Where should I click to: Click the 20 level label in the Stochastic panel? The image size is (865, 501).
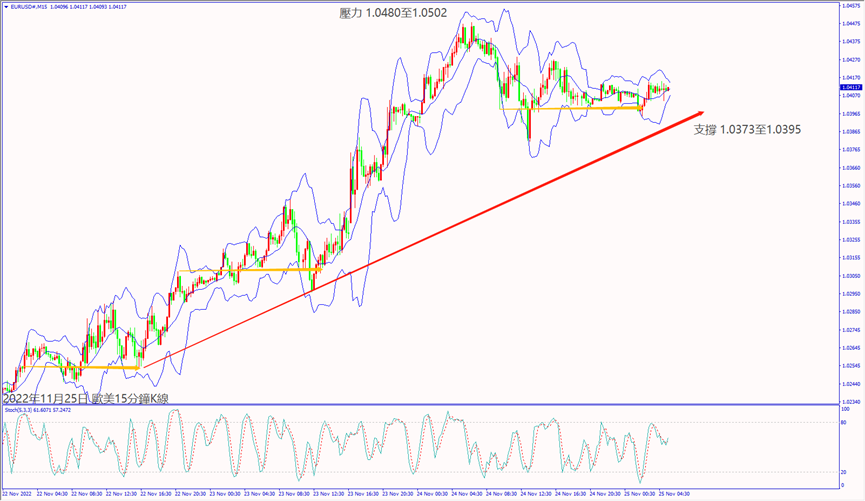coord(845,472)
